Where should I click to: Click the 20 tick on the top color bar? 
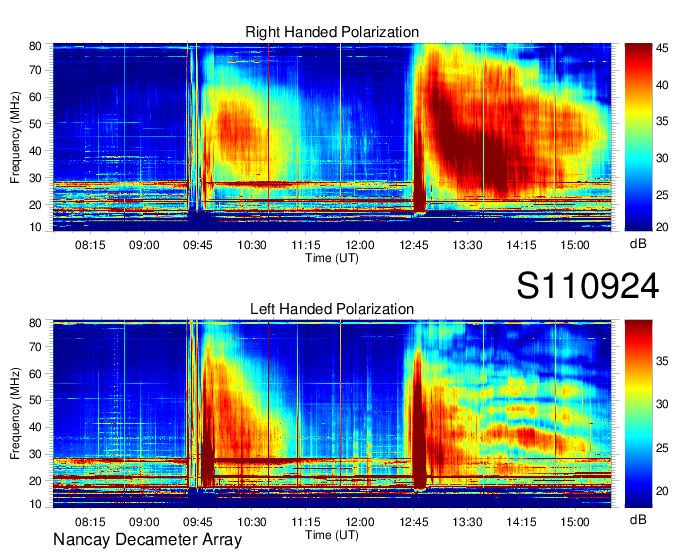pos(662,227)
